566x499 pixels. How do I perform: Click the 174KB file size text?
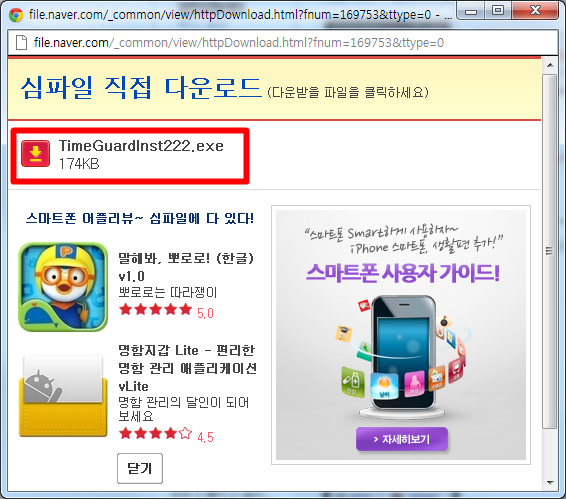(x=79, y=164)
